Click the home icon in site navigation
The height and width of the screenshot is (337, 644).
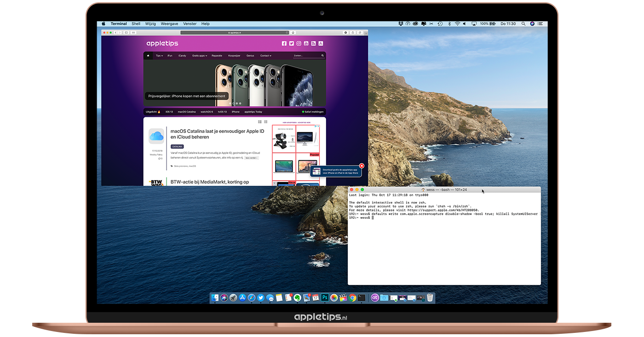(x=148, y=56)
